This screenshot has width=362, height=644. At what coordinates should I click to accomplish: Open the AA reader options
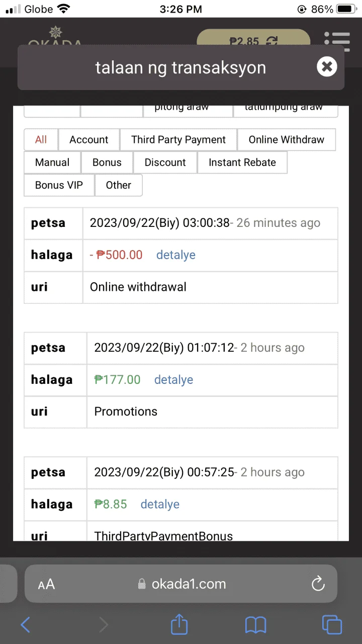(46, 584)
